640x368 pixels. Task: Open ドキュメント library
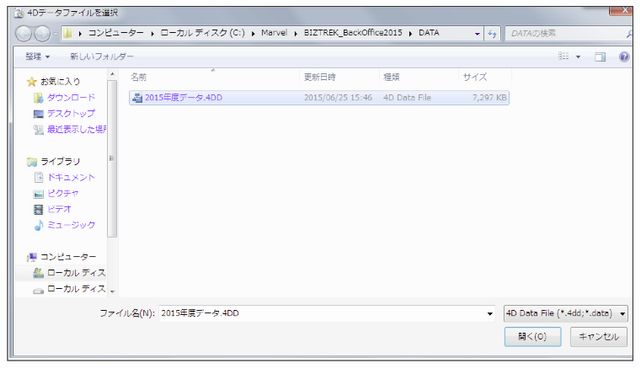[71, 177]
